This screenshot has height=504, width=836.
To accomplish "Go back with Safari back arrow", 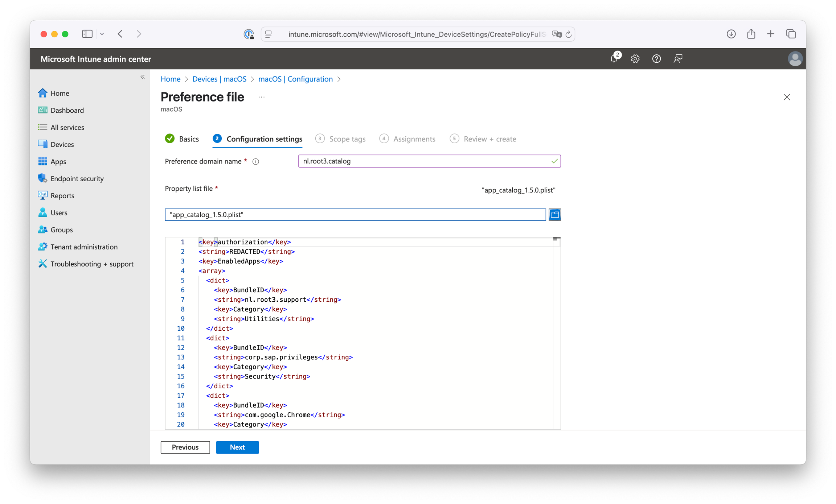I will 120,34.
